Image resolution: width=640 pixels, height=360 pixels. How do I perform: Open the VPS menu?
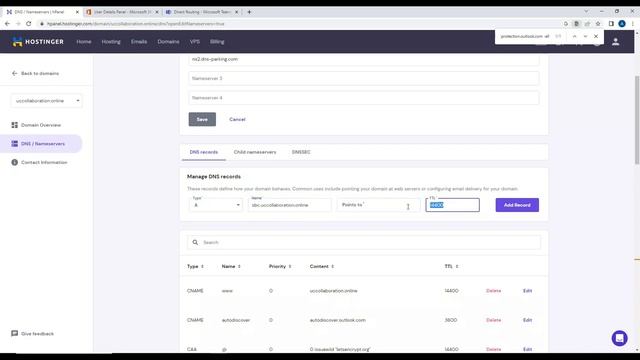(x=195, y=42)
